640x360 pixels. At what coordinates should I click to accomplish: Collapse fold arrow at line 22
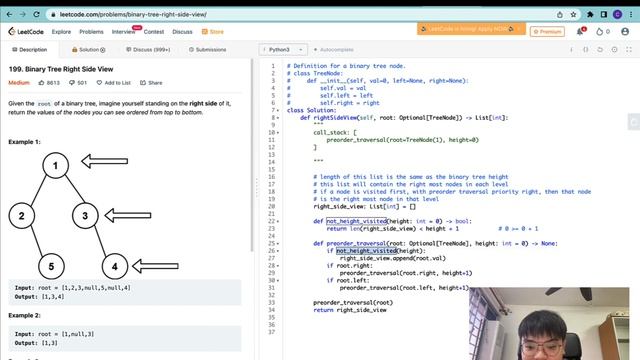[x=278, y=221]
